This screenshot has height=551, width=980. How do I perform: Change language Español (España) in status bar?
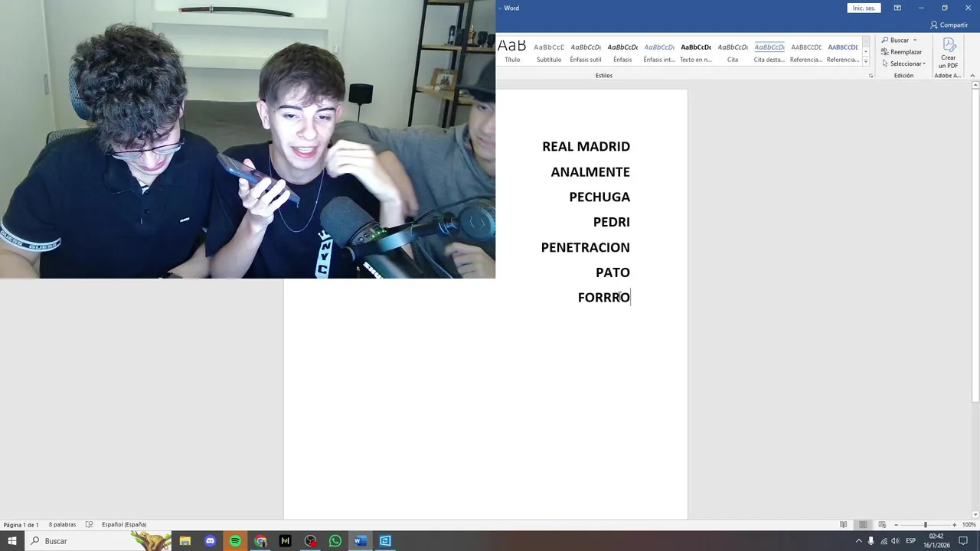[124, 525]
